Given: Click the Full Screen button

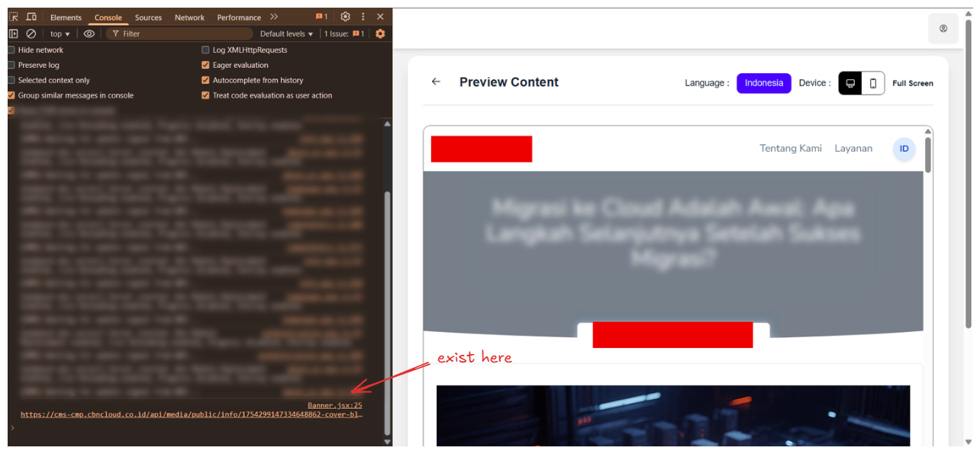Looking at the screenshot, I should pos(912,83).
